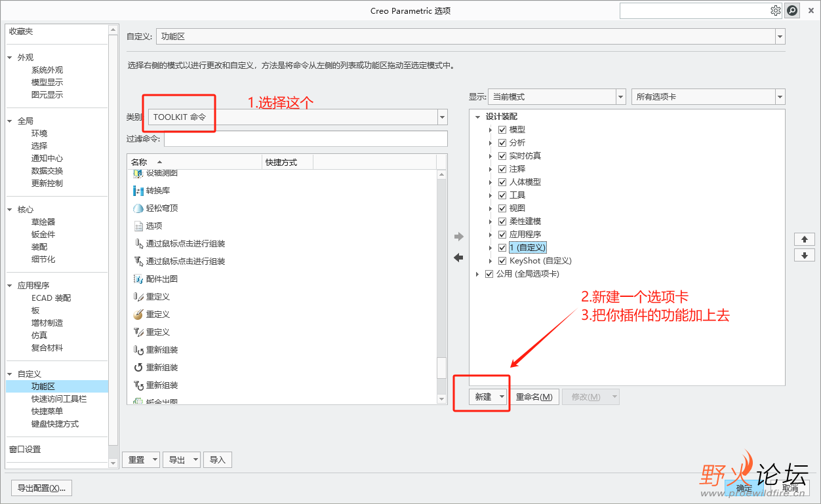
Task: Click the 导出配置(X)... button
Action: (42, 488)
